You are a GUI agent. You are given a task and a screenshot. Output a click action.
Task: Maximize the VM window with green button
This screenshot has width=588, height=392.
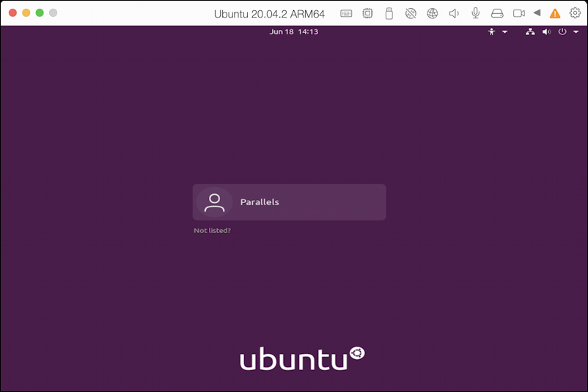pyautogui.click(x=40, y=12)
